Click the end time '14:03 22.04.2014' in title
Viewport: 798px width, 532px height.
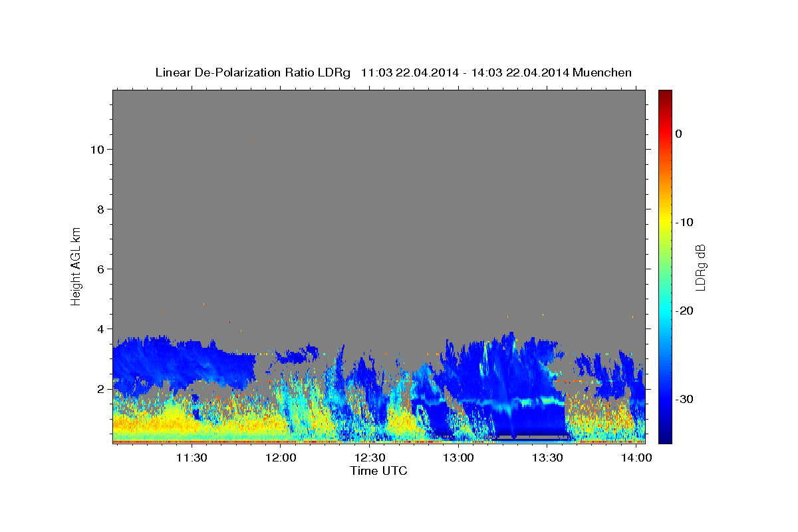click(519, 72)
